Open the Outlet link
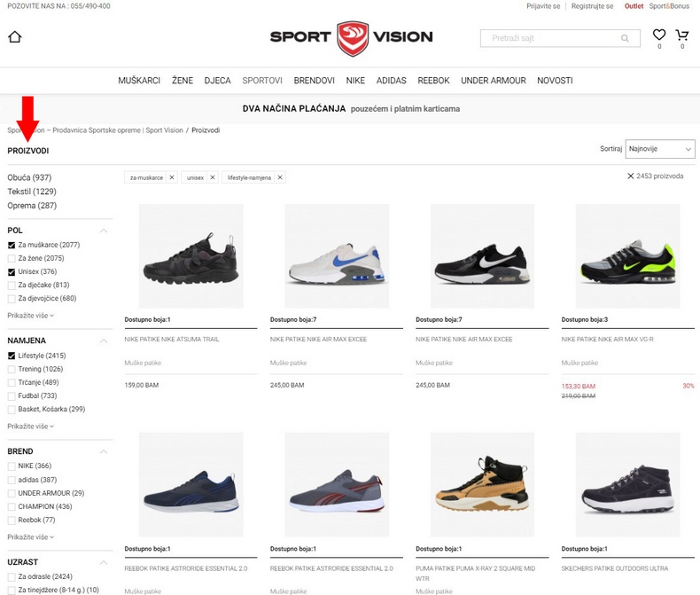 click(634, 6)
